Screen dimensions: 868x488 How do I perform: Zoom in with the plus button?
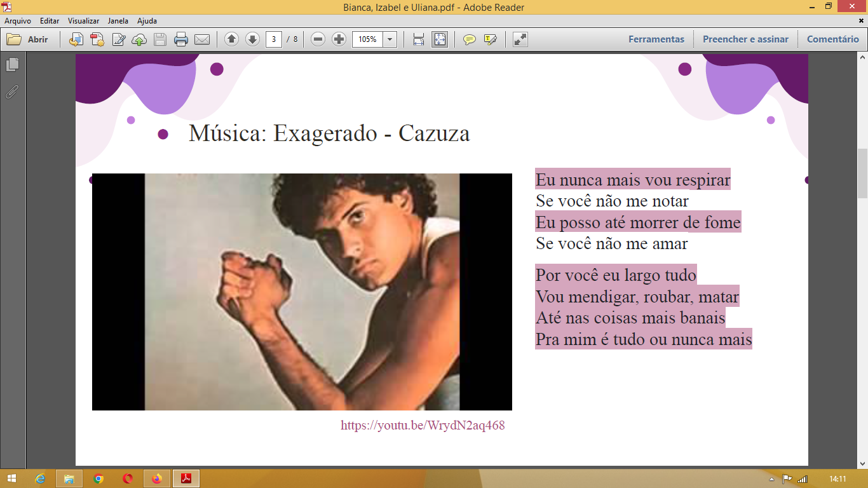point(339,39)
